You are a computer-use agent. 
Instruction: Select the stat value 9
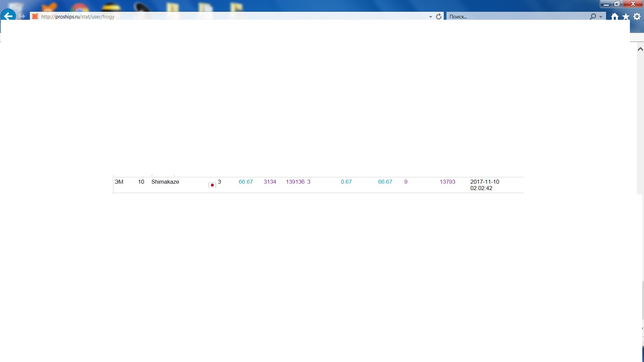(x=406, y=182)
